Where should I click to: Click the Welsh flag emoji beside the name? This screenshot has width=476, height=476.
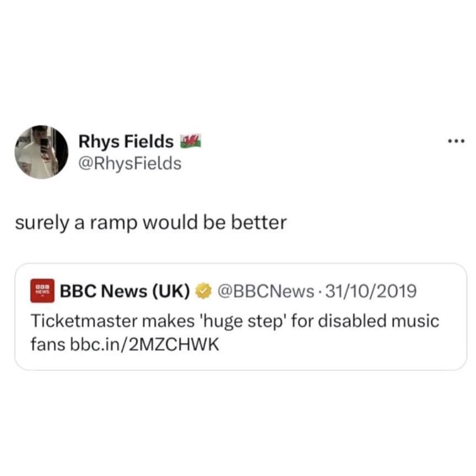point(191,140)
